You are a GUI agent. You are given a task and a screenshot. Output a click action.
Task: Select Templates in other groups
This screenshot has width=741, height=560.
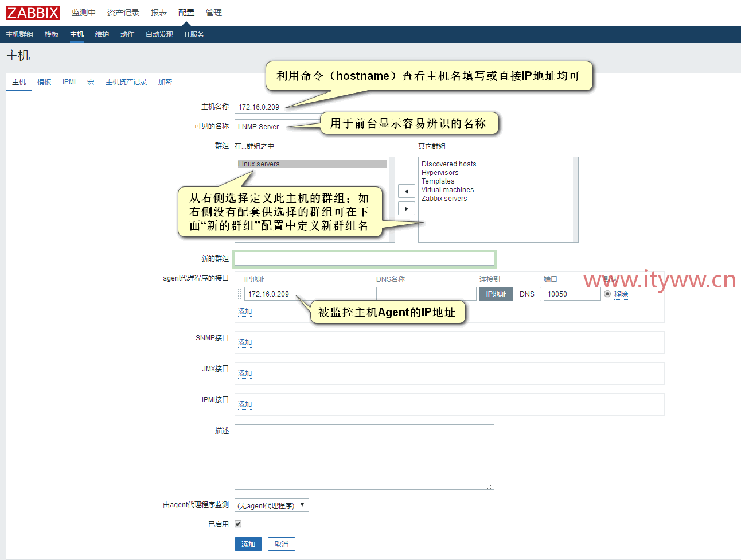click(438, 181)
